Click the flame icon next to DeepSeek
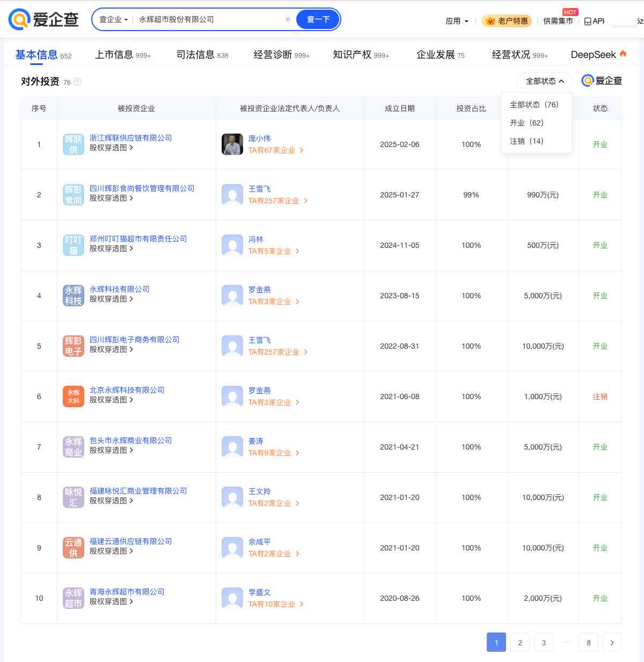Screen dimensions: 644x662 (x=623, y=54)
